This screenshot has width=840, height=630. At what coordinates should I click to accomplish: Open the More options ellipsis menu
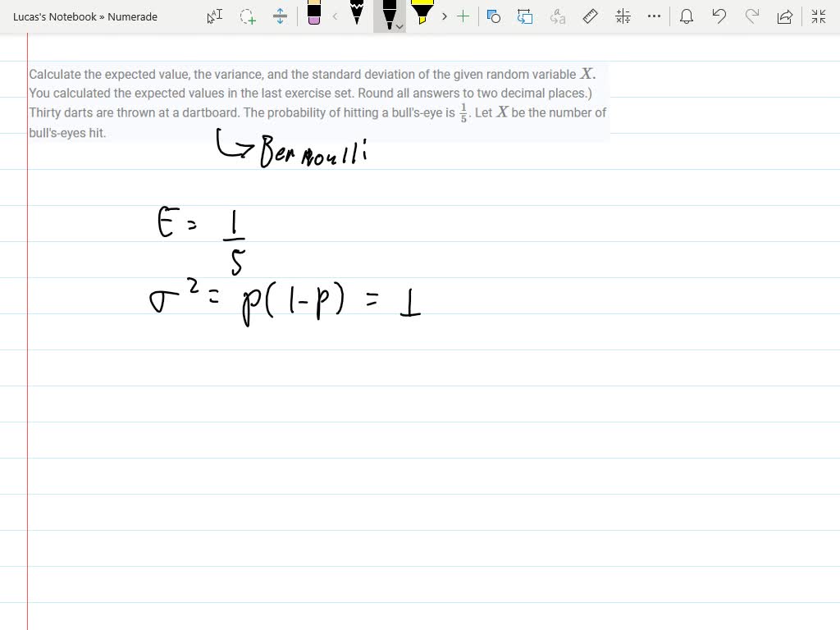pyautogui.click(x=654, y=16)
